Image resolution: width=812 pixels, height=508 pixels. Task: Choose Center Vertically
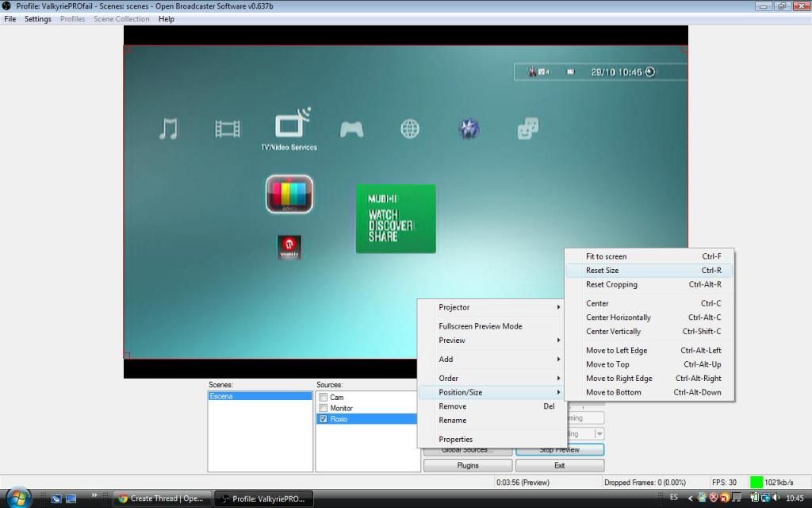[649, 332]
